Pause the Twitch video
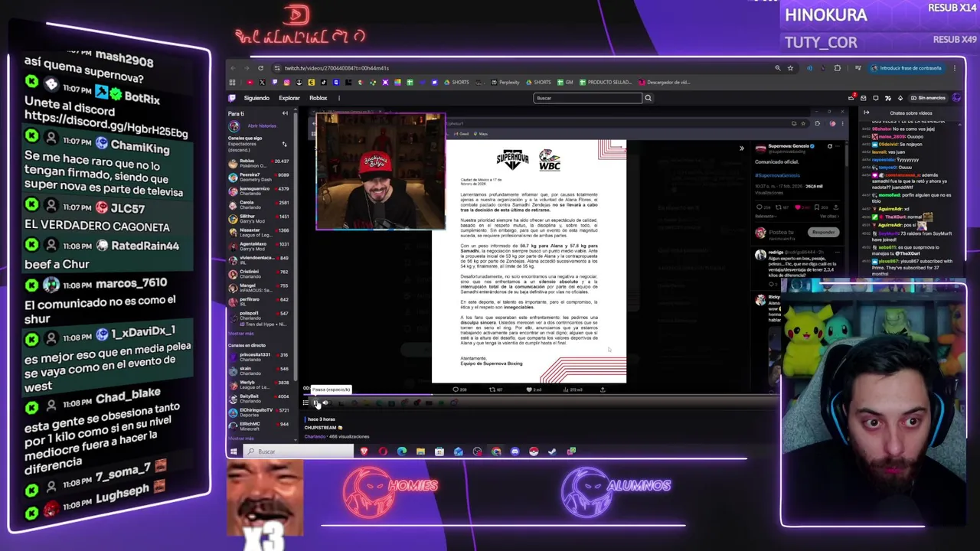Image resolution: width=980 pixels, height=551 pixels. 316,403
